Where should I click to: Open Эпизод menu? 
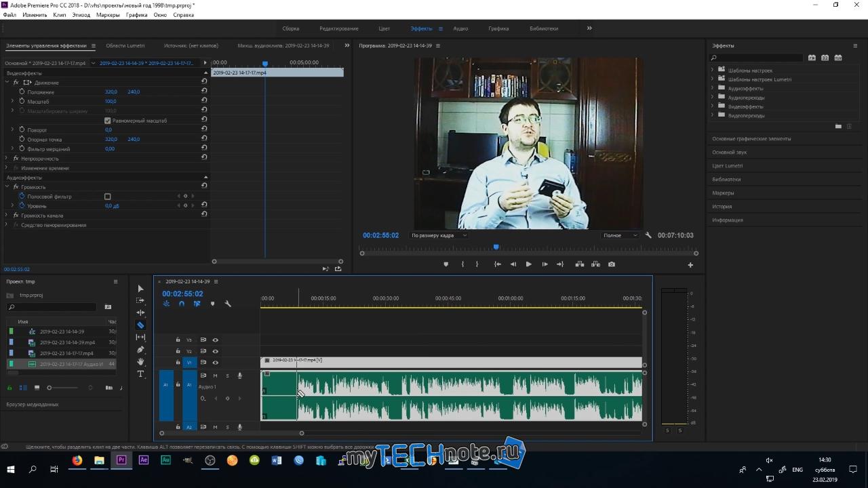[81, 14]
